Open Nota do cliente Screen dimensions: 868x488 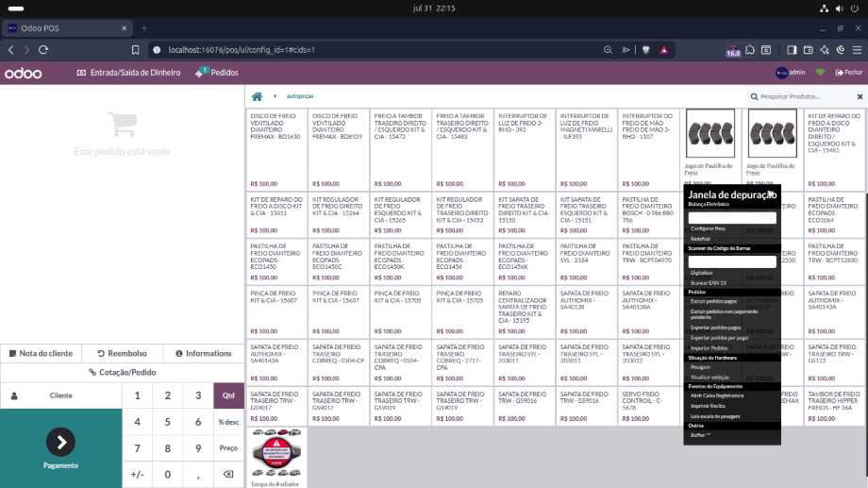click(41, 353)
